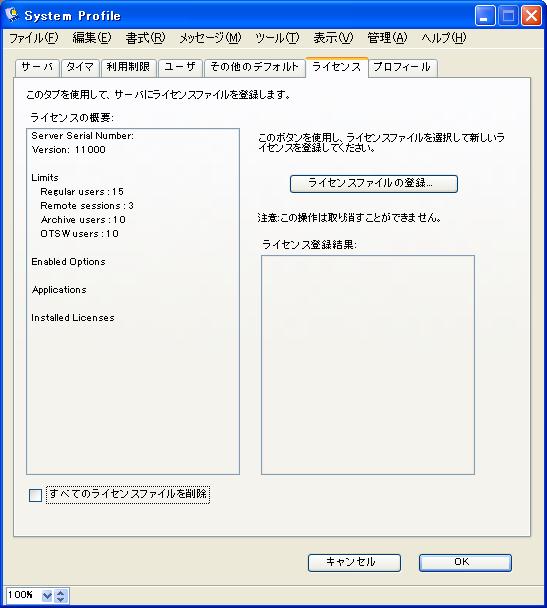Open the 利用制限 tab
This screenshot has height=608, width=547.
coord(128,68)
